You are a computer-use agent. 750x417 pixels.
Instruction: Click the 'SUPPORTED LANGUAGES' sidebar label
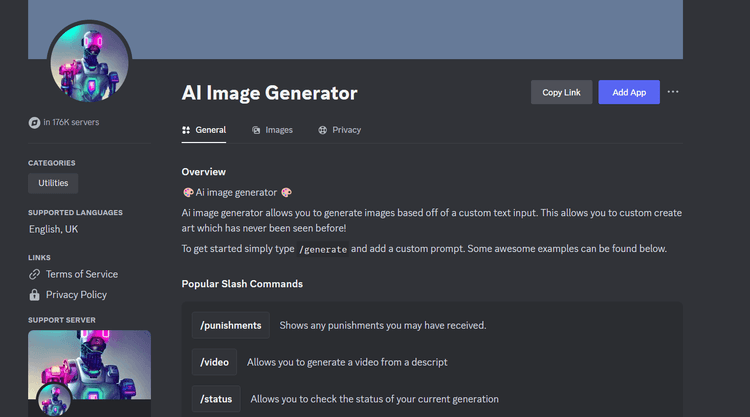75,212
